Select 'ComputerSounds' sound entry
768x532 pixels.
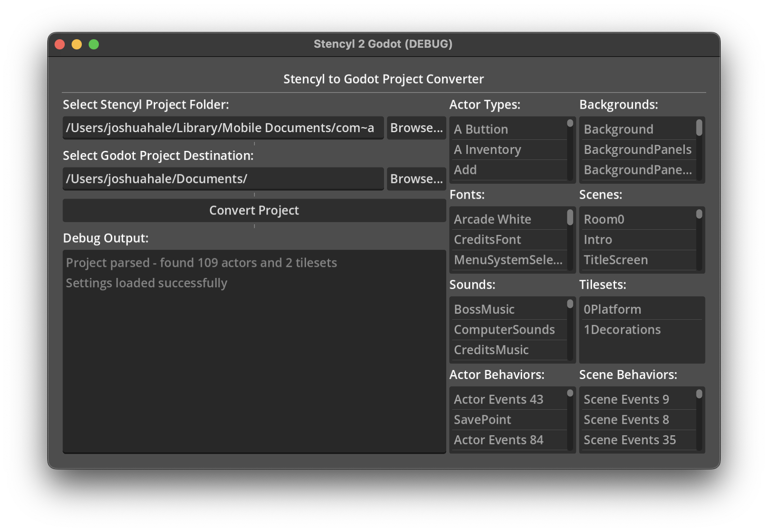pyautogui.click(x=509, y=330)
